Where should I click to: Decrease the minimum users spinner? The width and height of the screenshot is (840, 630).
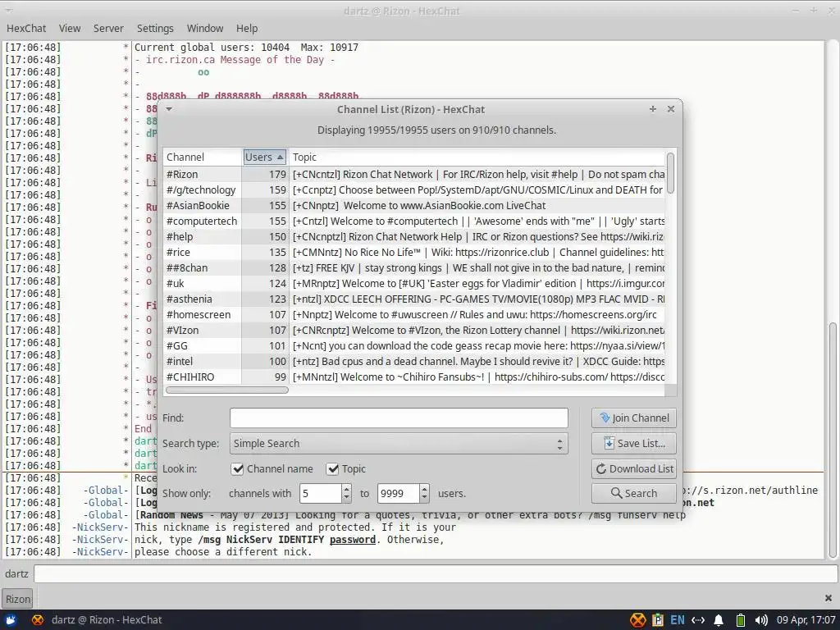tap(347, 498)
